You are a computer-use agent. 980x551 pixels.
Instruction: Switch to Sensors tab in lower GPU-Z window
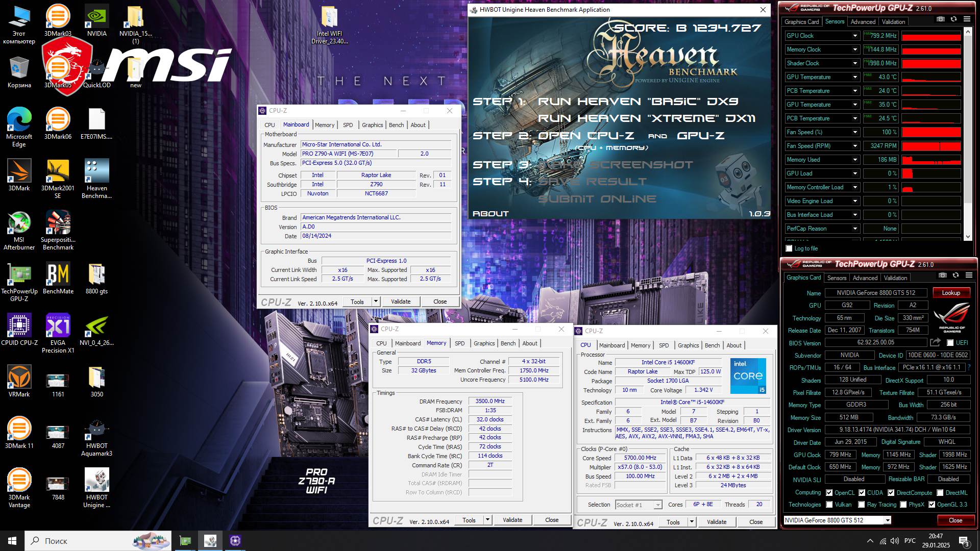tap(837, 278)
